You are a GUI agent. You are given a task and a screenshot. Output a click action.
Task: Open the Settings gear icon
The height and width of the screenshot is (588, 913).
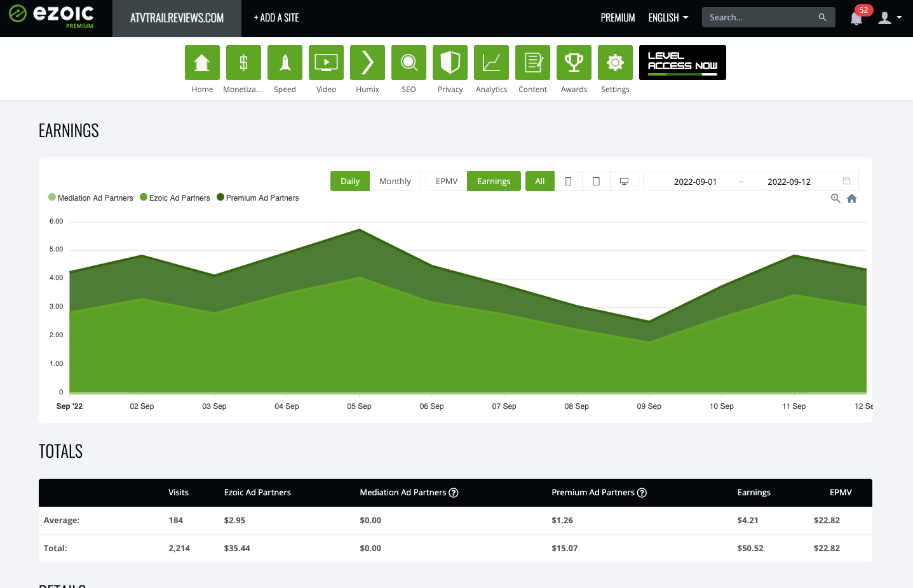coord(615,62)
